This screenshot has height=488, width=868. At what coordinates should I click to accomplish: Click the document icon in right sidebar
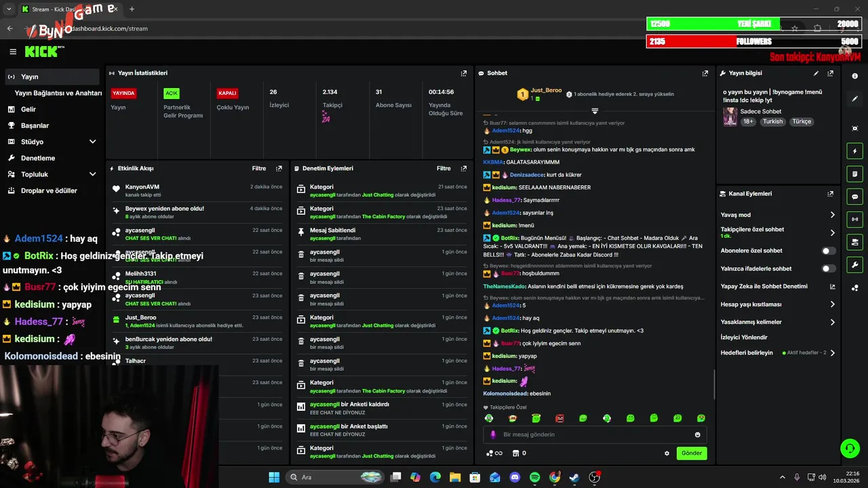(x=855, y=174)
